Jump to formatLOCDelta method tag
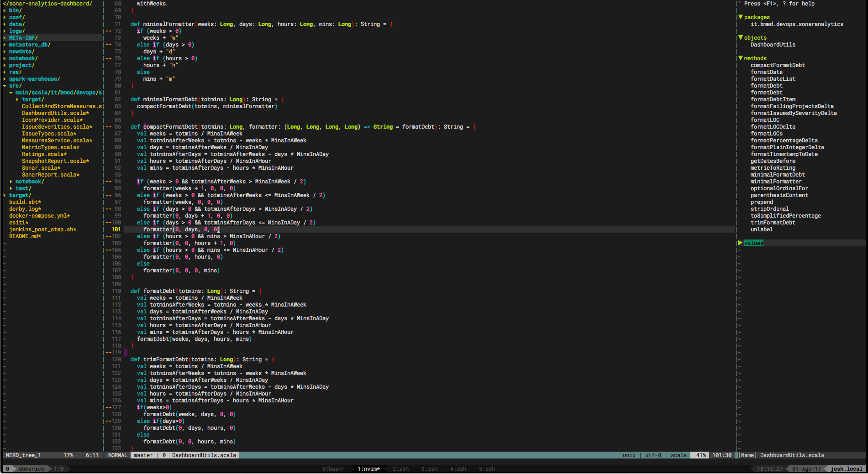The height and width of the screenshot is (474, 868). point(773,127)
